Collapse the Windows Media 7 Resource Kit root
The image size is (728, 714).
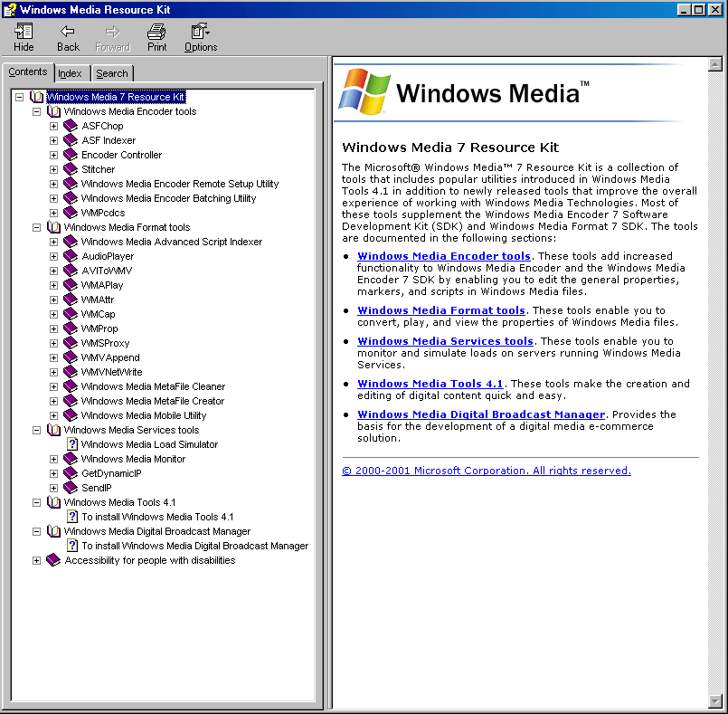click(x=19, y=97)
